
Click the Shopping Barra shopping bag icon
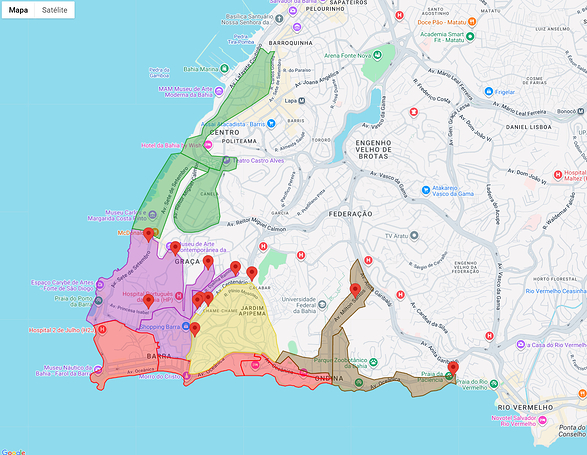click(x=186, y=327)
